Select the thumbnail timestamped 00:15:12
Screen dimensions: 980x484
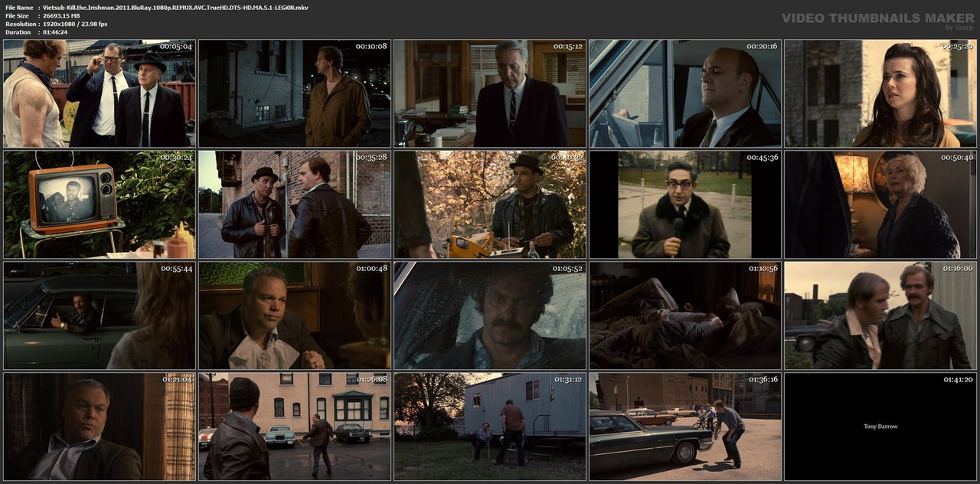pyautogui.click(x=490, y=93)
